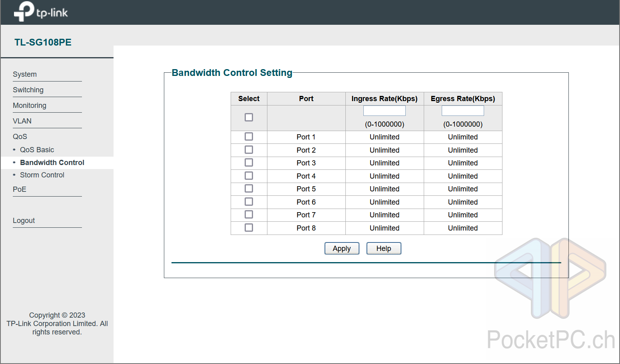The height and width of the screenshot is (364, 620).
Task: Select the Port 6 checkbox
Action: 249,201
